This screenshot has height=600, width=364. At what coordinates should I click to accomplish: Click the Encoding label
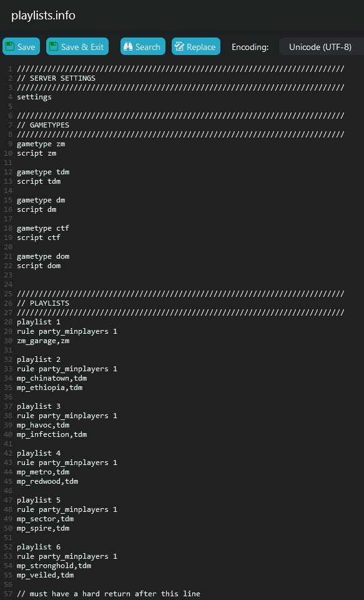(250, 47)
